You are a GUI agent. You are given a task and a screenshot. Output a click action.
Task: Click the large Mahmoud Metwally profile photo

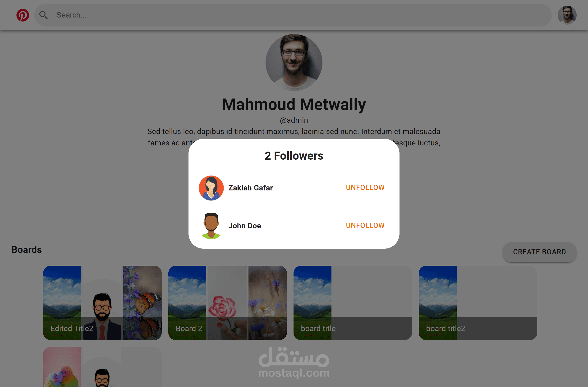click(x=294, y=63)
